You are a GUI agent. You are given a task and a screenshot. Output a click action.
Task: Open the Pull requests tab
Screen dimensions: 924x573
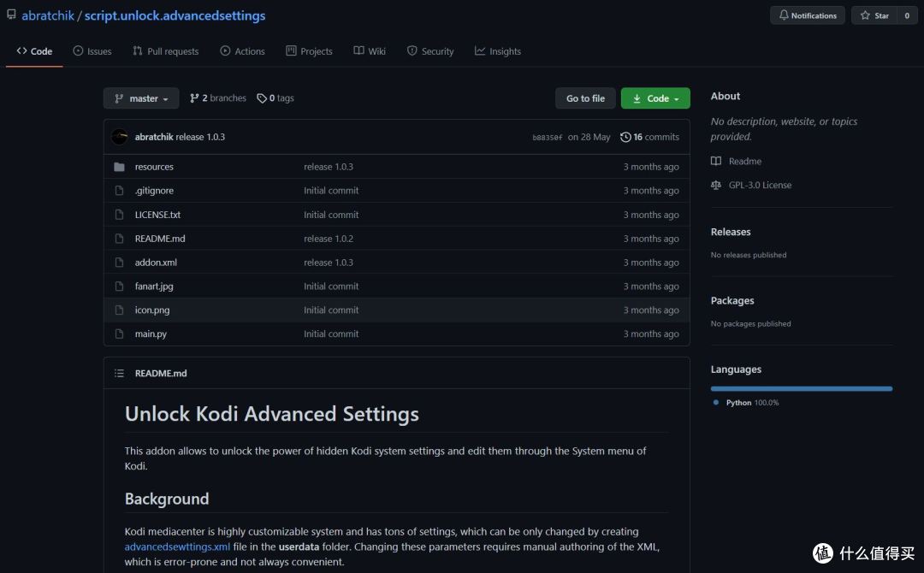coord(166,51)
